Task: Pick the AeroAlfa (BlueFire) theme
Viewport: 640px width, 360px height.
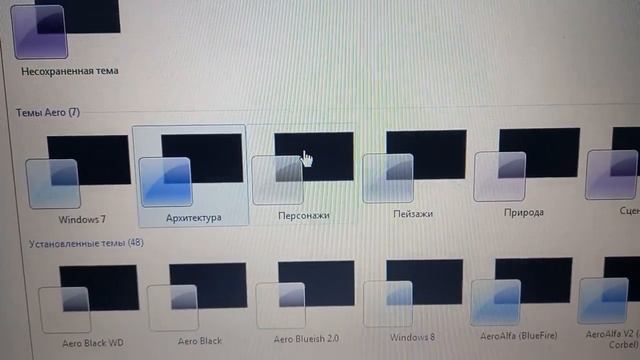Action: 522,291
